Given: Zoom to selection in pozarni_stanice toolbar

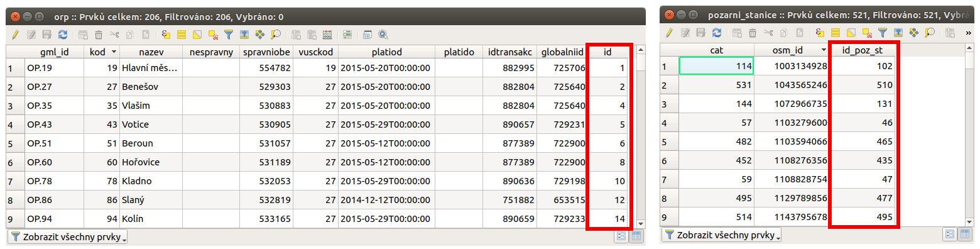Looking at the screenshot, I should (930, 33).
